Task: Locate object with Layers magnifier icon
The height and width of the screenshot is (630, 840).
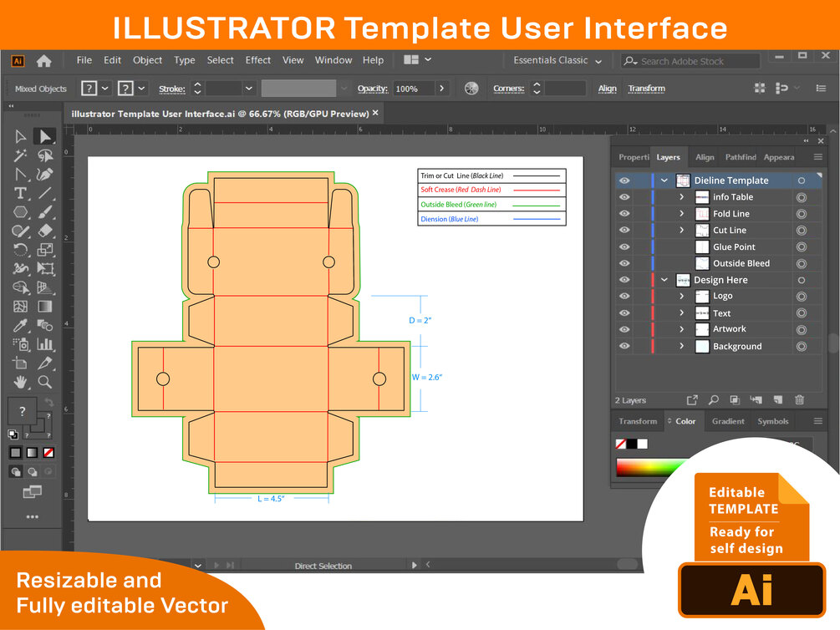Action: coord(714,399)
